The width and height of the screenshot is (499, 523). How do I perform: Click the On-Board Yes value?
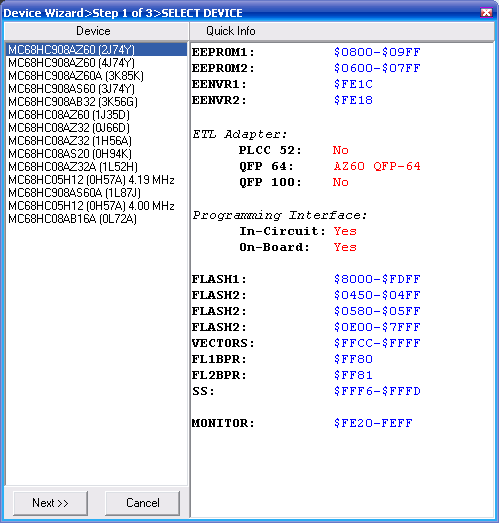pyautogui.click(x=345, y=247)
